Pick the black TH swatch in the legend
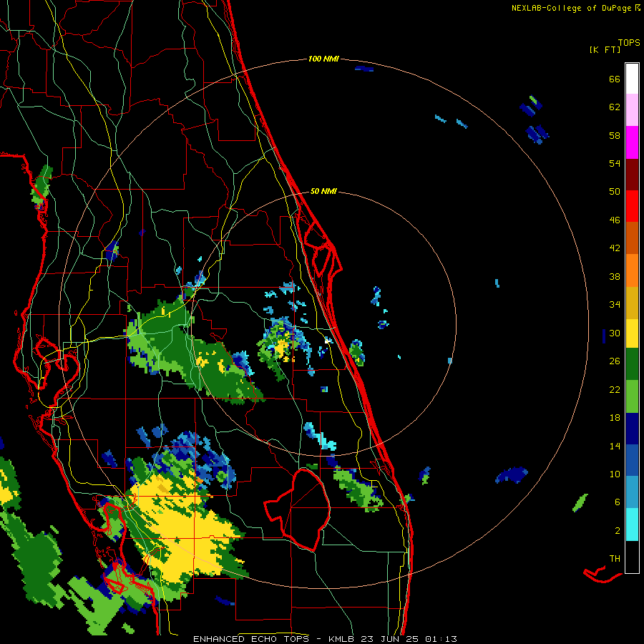644x644 pixels. pos(632,557)
